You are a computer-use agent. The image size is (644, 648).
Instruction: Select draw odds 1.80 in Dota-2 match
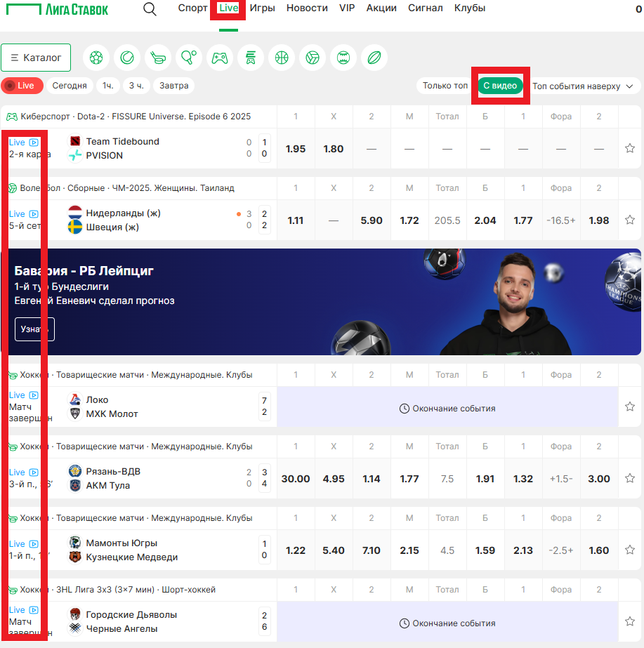point(334,149)
